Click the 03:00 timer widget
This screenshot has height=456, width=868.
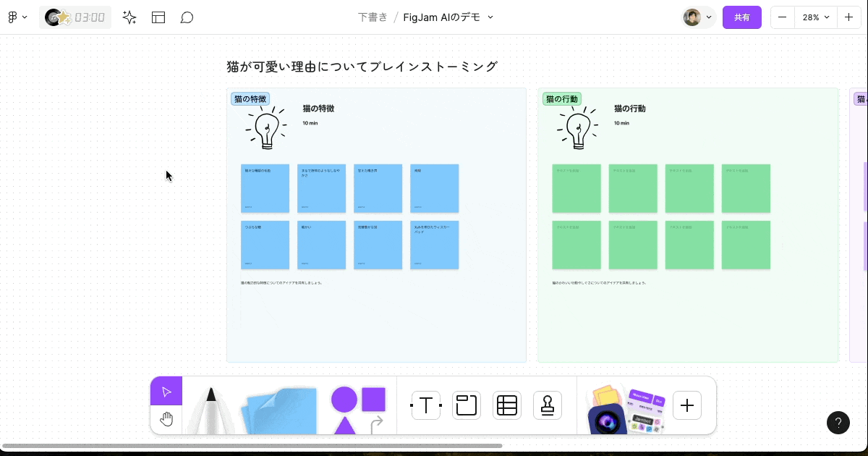pos(75,17)
